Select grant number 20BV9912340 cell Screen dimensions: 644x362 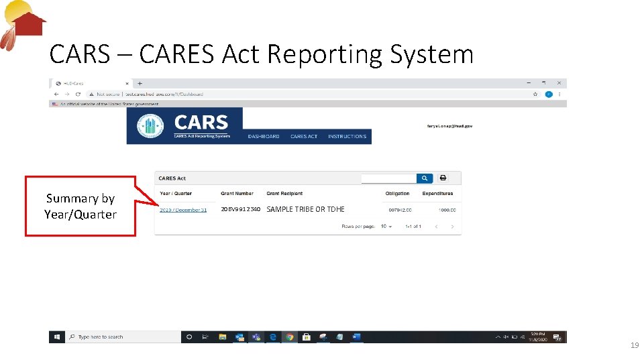pos(241,209)
